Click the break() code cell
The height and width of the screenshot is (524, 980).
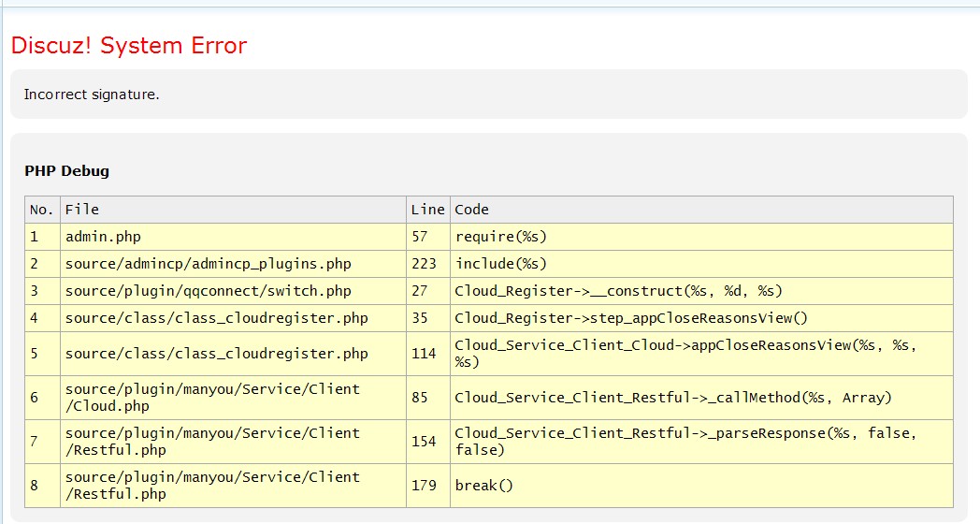[x=484, y=486]
